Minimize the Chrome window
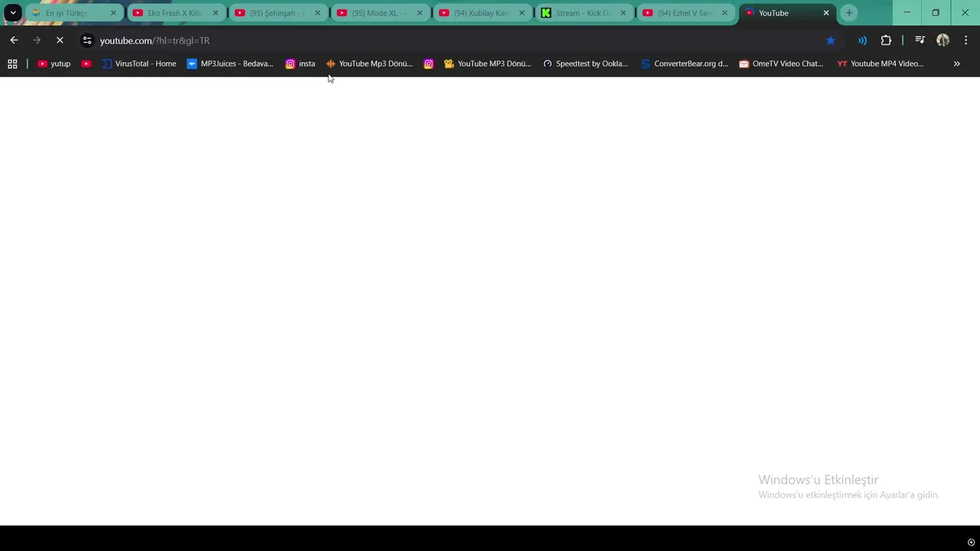 pyautogui.click(x=907, y=13)
